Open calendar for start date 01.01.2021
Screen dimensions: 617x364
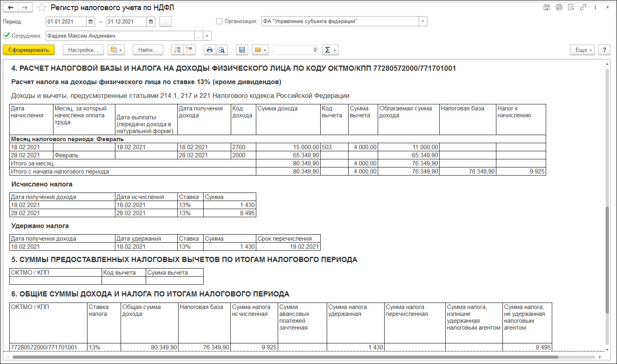[91, 21]
